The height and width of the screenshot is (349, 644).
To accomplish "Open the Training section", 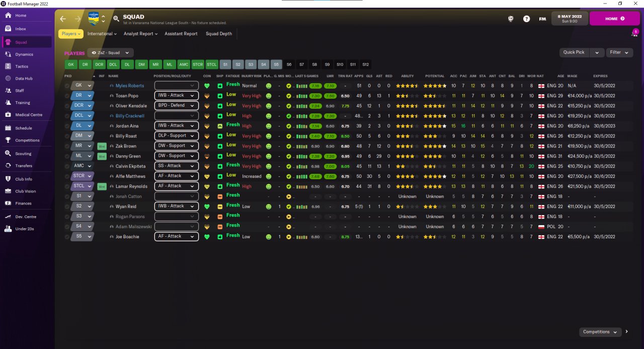I will 27,103.
